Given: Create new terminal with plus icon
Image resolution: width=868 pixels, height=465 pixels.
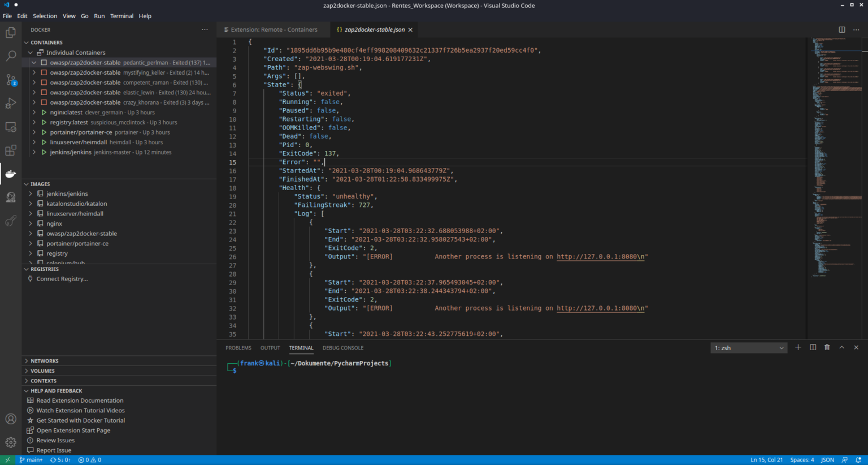Looking at the screenshot, I should coord(798,347).
